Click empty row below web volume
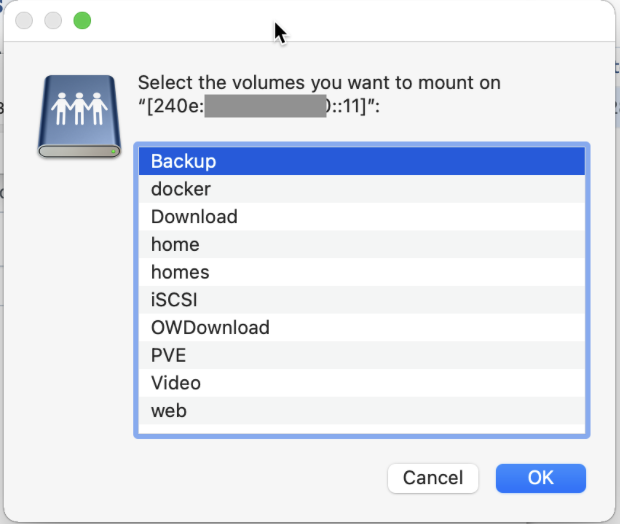Screen dimensions: 620x524 pos(360,429)
